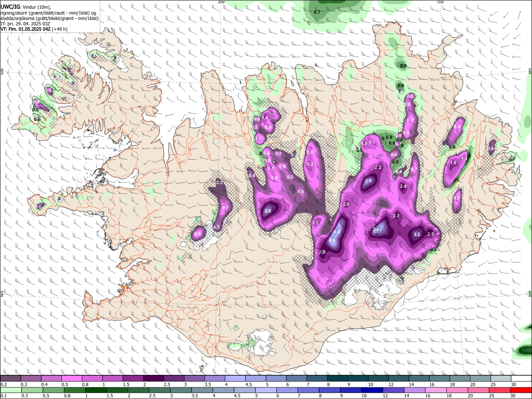Screen dimensions: 532x399
Task: Click the 1.2 precipitation value on the map
Action: tap(310, 164)
